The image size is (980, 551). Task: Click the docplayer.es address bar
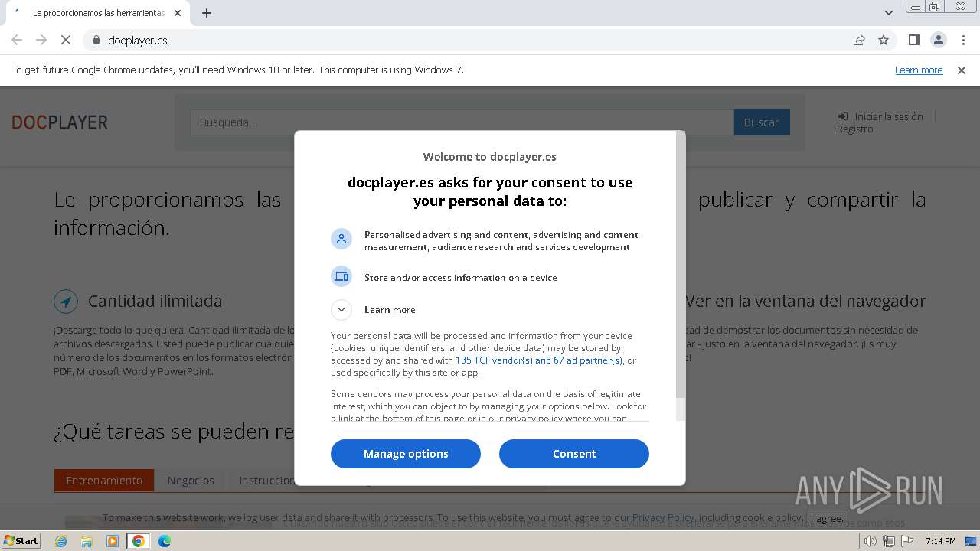click(467, 41)
